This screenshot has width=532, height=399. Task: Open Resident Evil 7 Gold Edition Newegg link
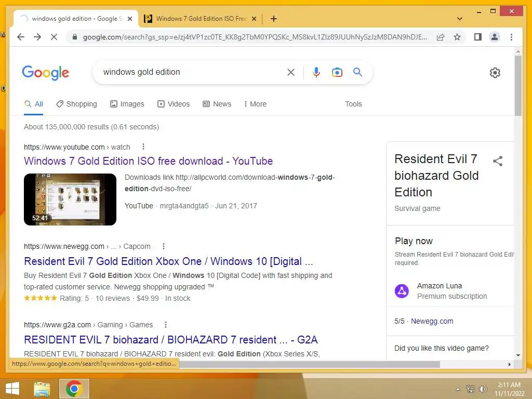tap(169, 261)
